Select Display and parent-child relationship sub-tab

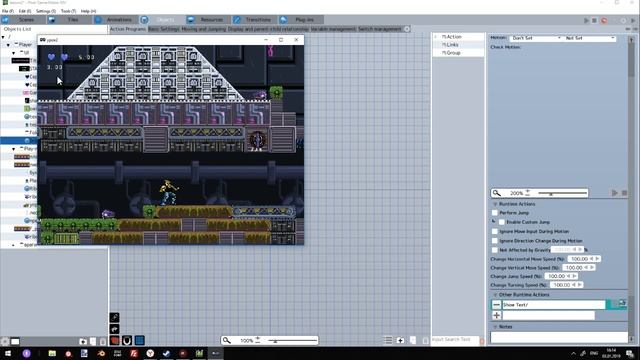click(268, 29)
